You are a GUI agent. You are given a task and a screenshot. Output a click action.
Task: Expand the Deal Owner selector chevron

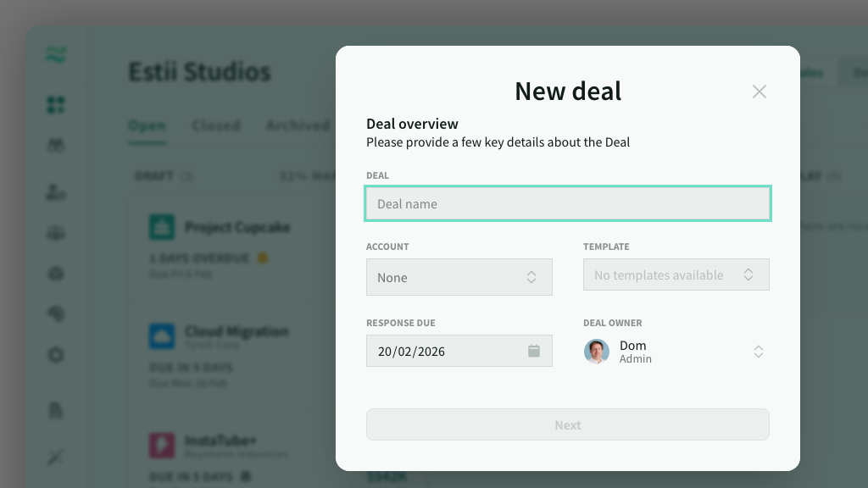click(759, 351)
